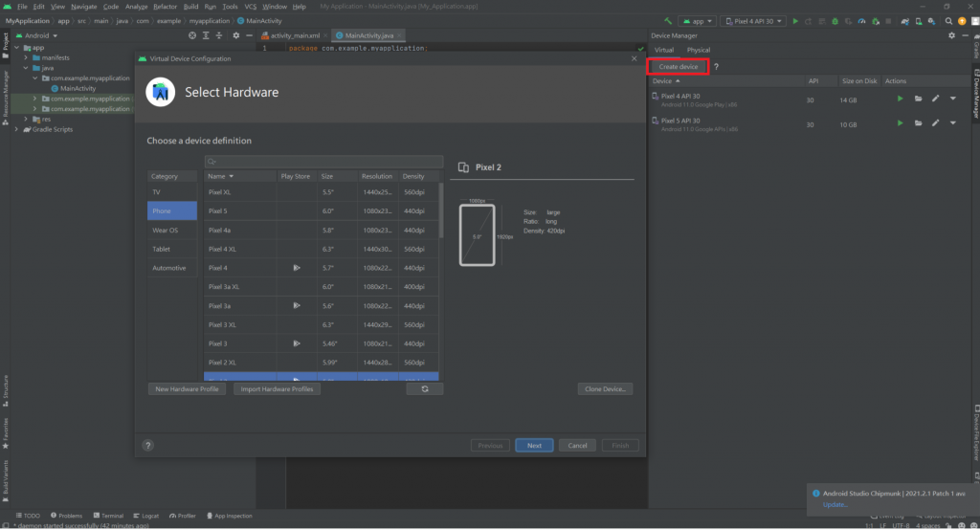
Task: Click the Expand All icon in Project panel
Action: pos(206,35)
